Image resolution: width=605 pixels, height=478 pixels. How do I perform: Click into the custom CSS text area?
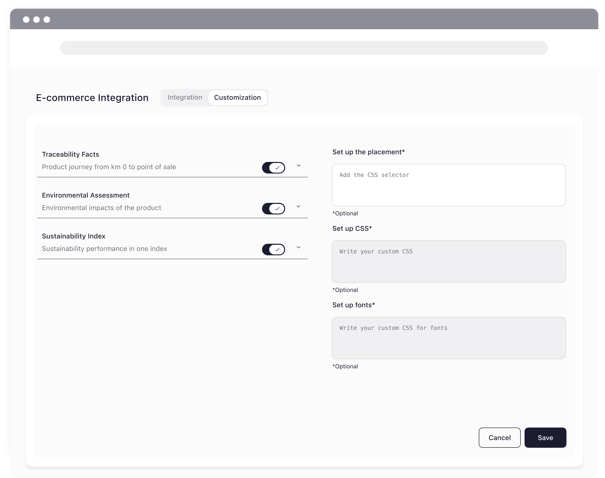point(449,262)
